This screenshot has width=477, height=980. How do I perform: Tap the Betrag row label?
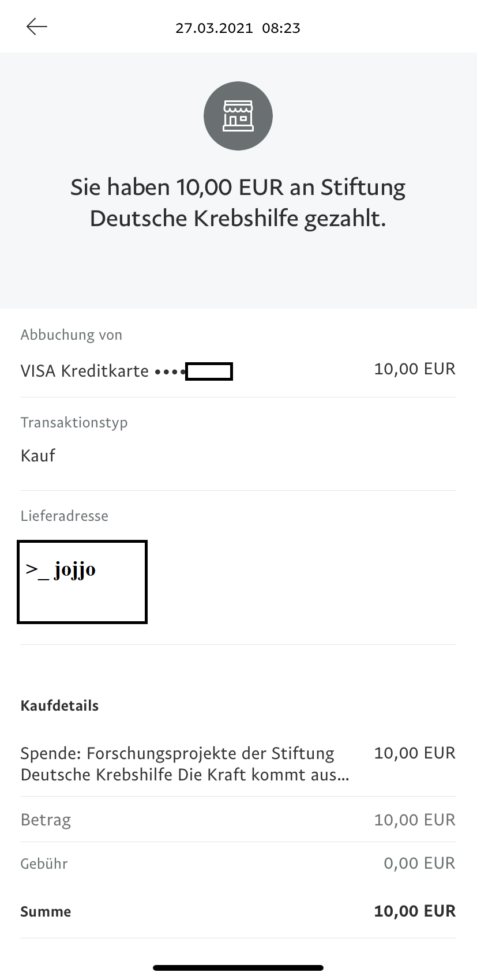[46, 820]
